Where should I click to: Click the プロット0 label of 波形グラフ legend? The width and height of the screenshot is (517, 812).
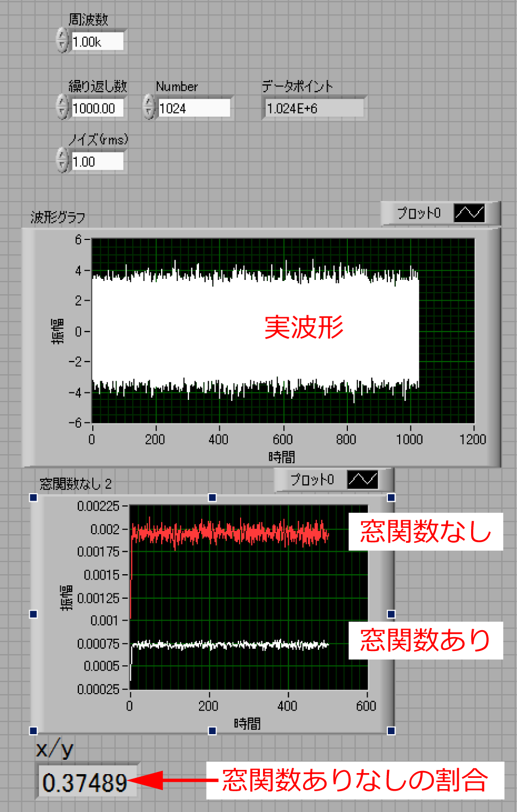tap(419, 213)
